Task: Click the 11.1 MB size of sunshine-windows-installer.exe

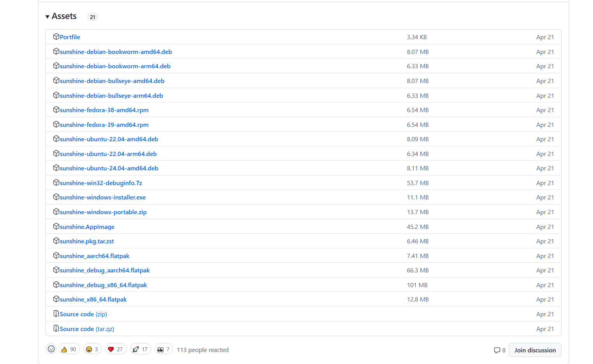Action: pyautogui.click(x=418, y=197)
